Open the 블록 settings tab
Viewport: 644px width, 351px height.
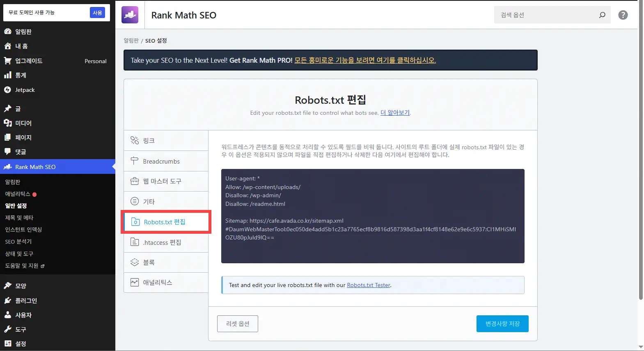point(166,262)
